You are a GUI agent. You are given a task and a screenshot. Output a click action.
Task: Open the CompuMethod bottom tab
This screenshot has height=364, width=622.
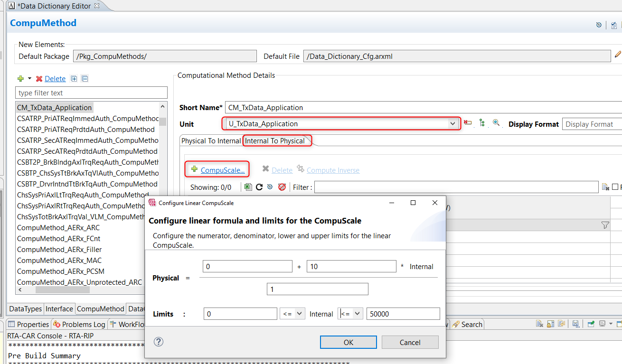[100, 309]
